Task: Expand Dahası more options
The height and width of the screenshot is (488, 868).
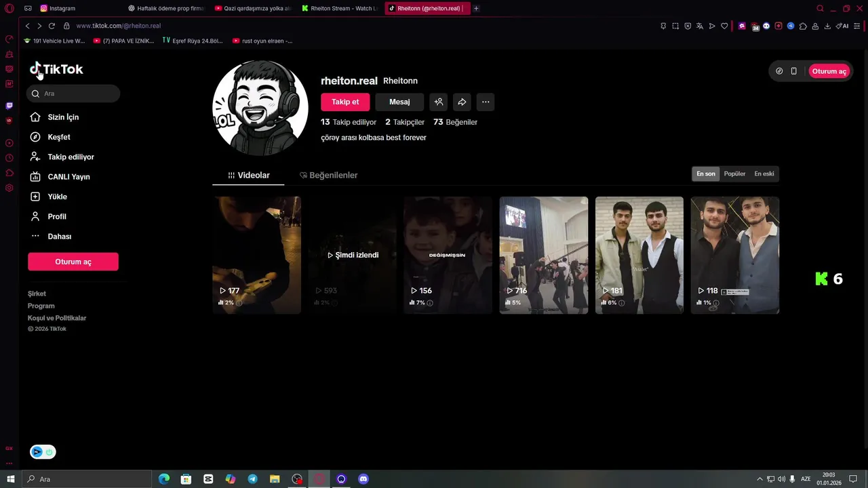Action: click(x=51, y=237)
